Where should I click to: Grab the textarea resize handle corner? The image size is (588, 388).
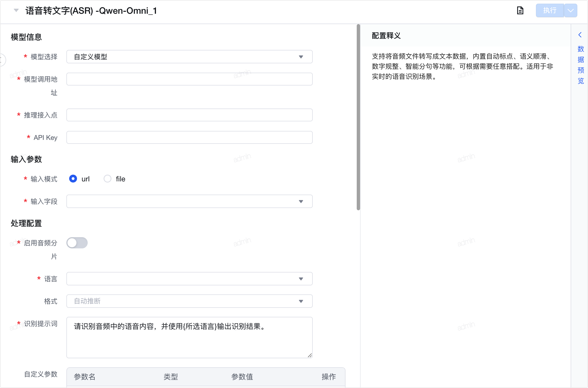(x=310, y=355)
